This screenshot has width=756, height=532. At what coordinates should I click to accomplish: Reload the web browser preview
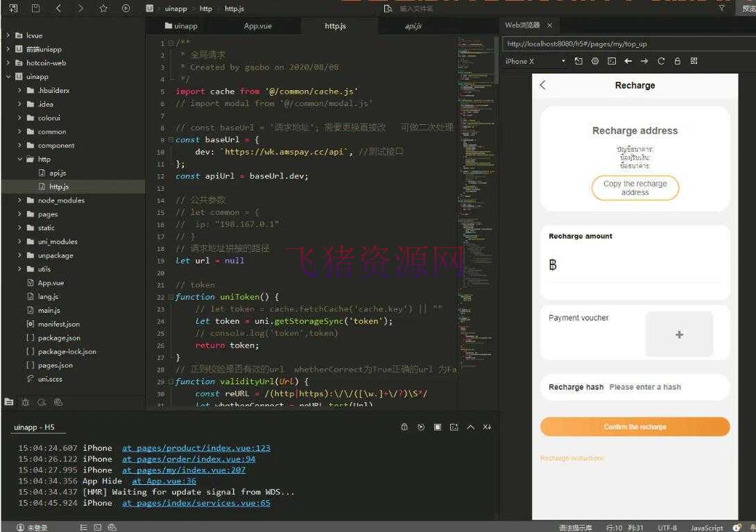(x=661, y=61)
